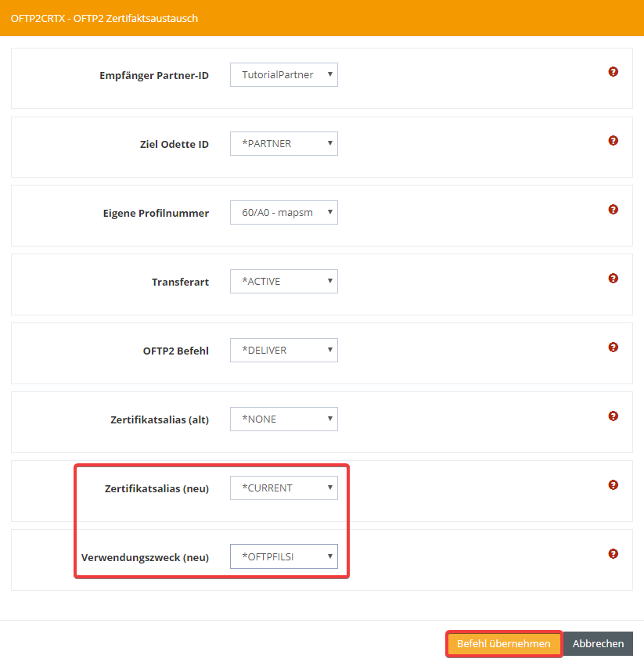644x666 pixels.
Task: Click help icon for Ziel Odette ID
Action: pos(613,141)
